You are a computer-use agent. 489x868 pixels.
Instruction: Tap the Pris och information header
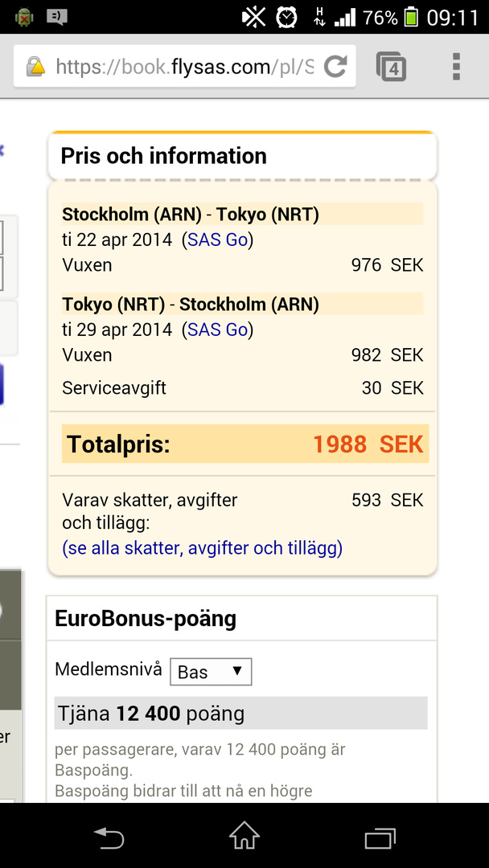point(163,156)
